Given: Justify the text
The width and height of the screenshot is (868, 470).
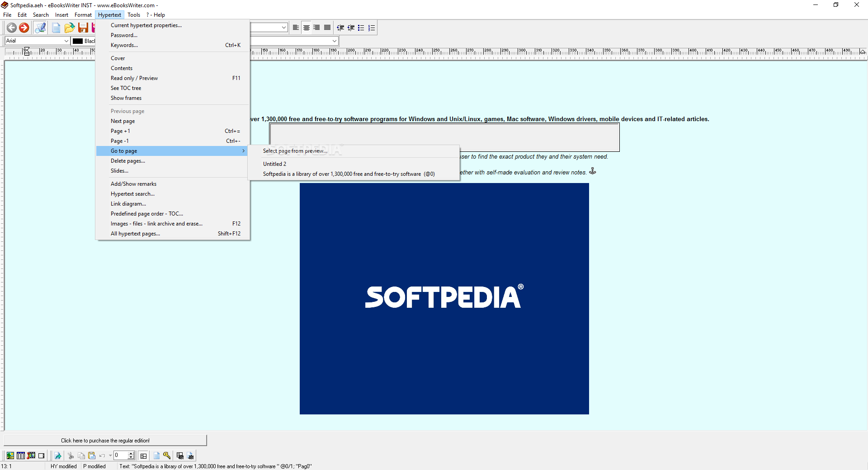Looking at the screenshot, I should (327, 28).
